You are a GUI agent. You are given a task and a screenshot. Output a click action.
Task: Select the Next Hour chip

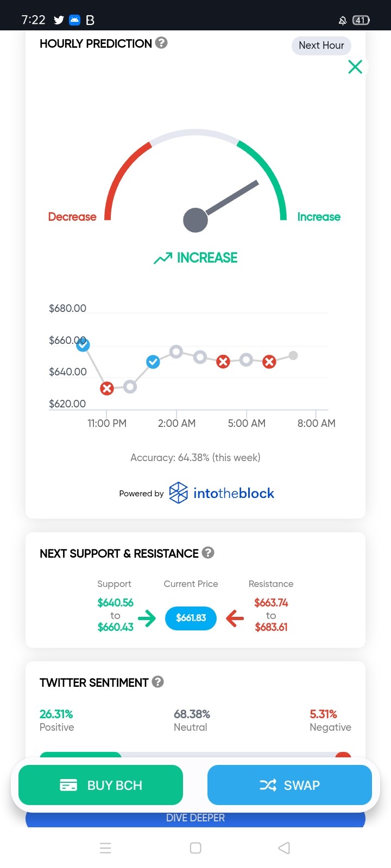click(x=321, y=46)
